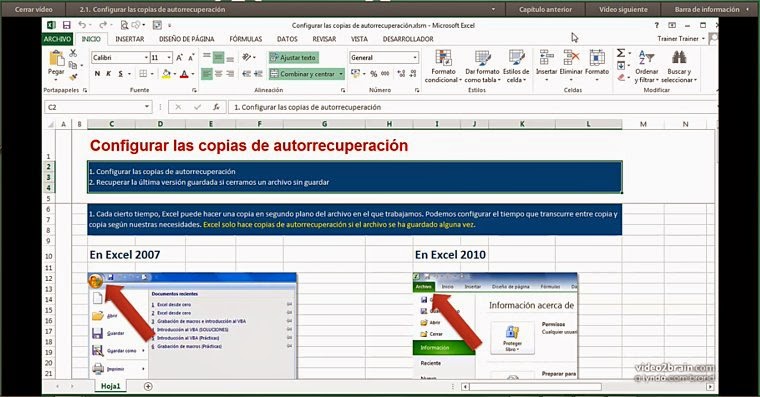Click the Undo arrow icon
The image size is (760, 397).
click(x=82, y=25)
